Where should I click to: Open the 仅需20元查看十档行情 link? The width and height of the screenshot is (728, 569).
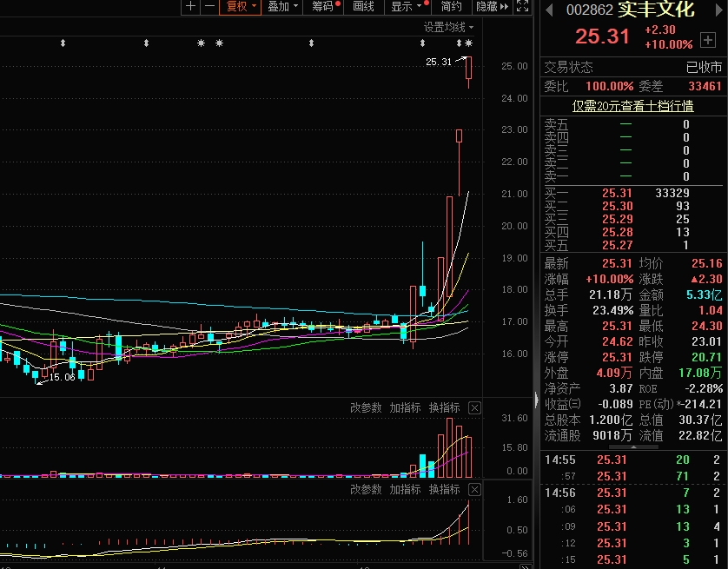coord(632,106)
